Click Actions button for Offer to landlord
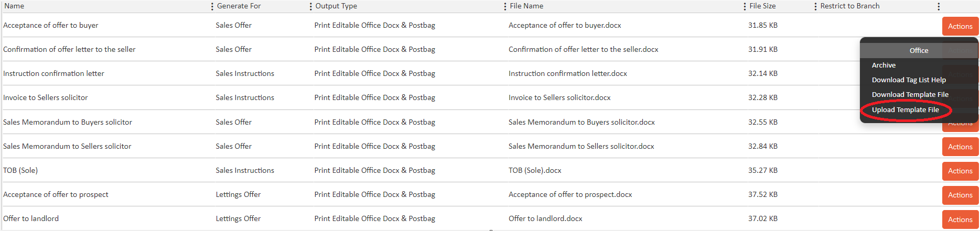This screenshot has height=231, width=980. click(x=960, y=219)
